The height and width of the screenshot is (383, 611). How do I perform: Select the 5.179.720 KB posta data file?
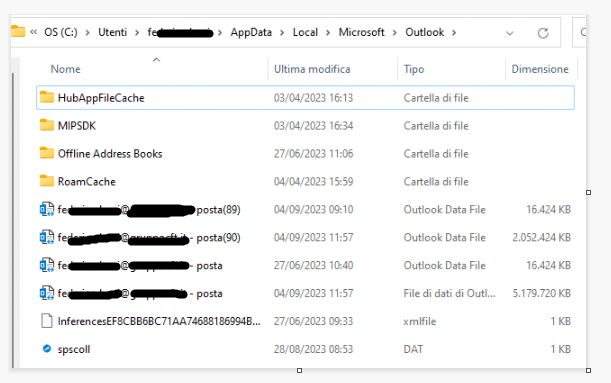coord(305,293)
